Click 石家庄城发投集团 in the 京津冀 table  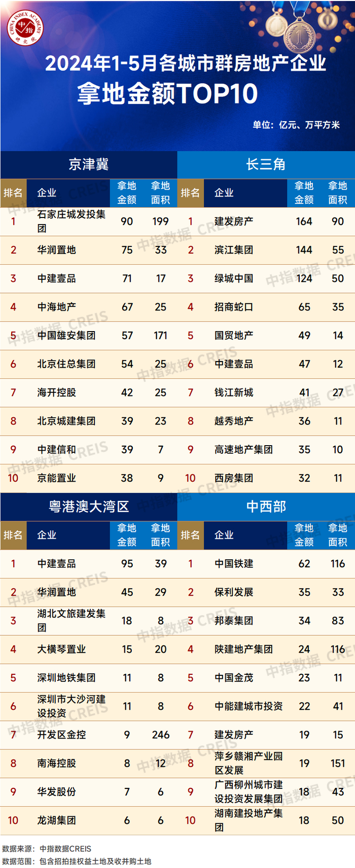click(72, 222)
